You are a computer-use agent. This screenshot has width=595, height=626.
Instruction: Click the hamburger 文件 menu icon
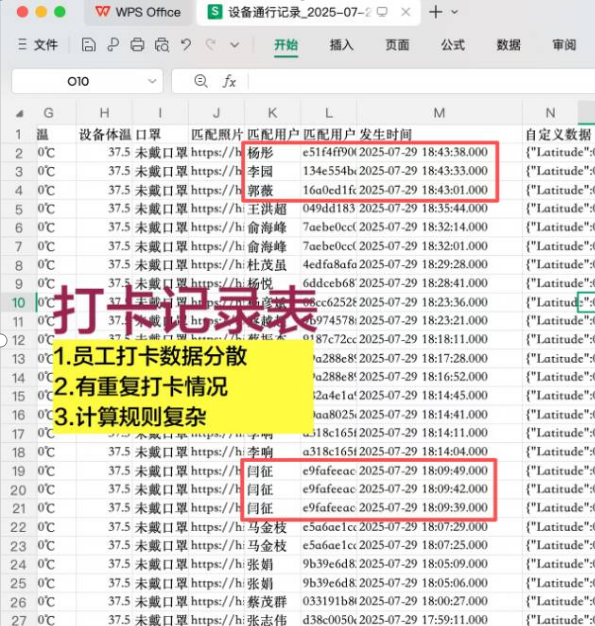22,44
